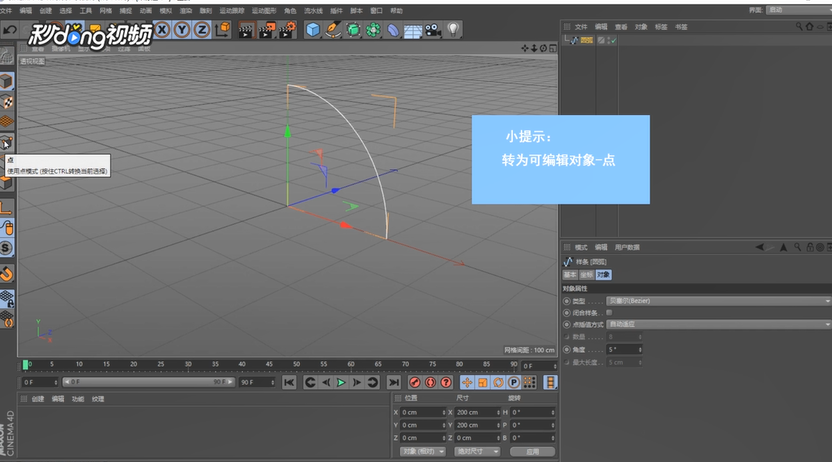Screen dimensions: 832x462
Task: Open the Deformer Bend icon
Action: point(393,30)
